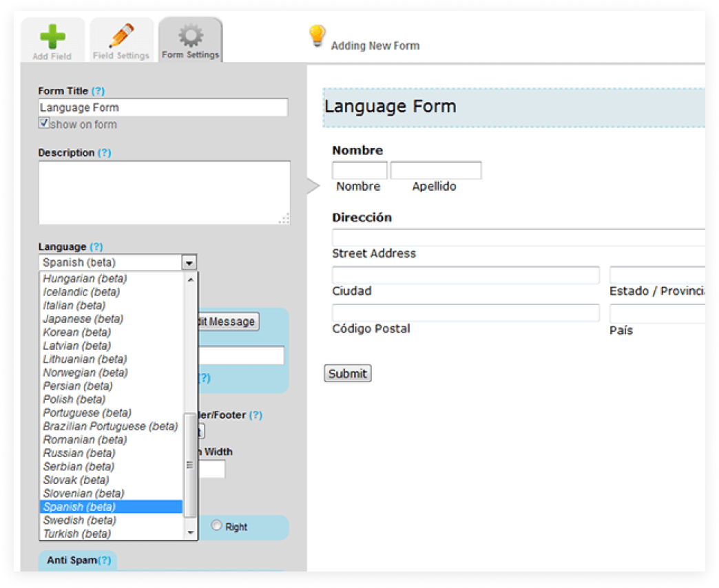This screenshot has width=719, height=588.
Task: Click the Estado / Provincia input field
Action: [657, 275]
